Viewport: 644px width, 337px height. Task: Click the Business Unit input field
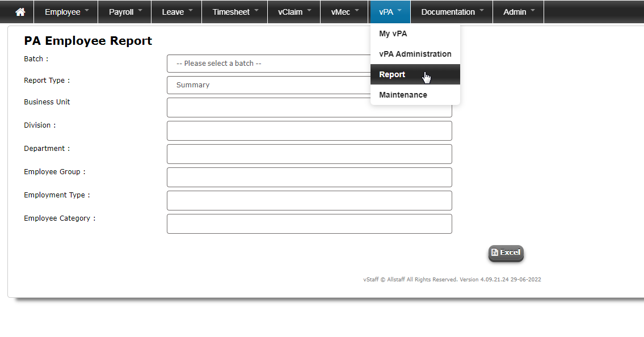click(x=309, y=108)
